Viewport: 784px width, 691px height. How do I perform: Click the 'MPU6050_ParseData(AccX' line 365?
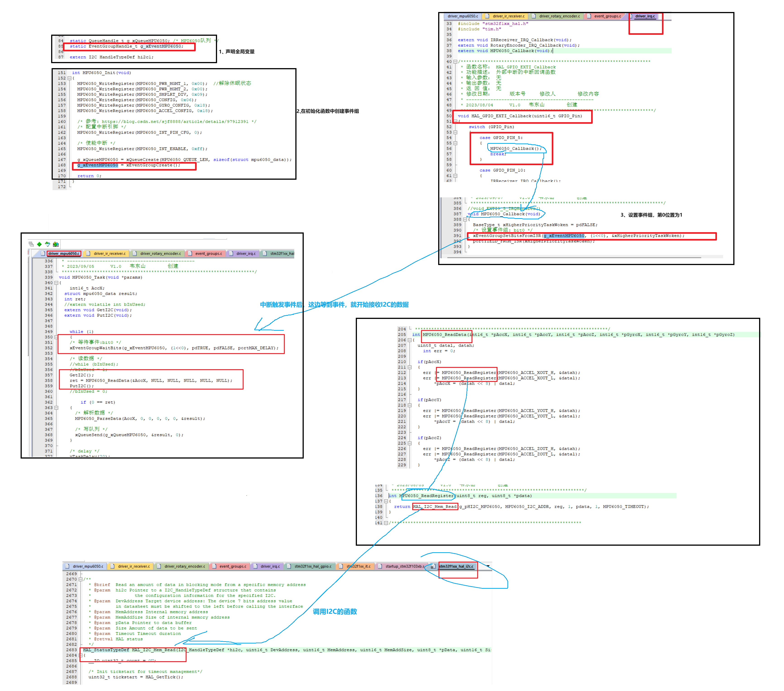point(140,418)
